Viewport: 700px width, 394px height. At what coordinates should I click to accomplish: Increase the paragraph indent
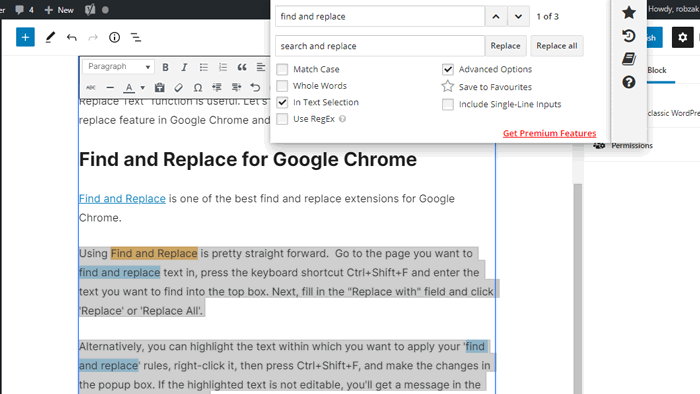coord(236,87)
